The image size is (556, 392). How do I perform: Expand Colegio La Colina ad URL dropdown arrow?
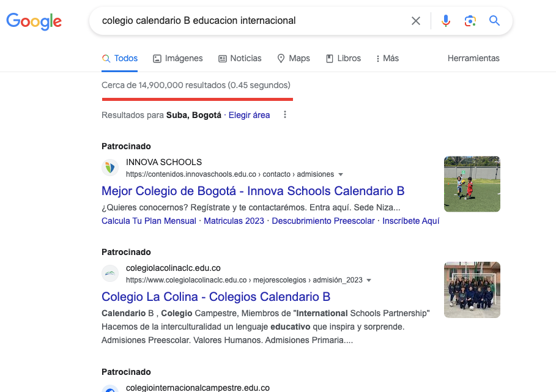point(369,280)
